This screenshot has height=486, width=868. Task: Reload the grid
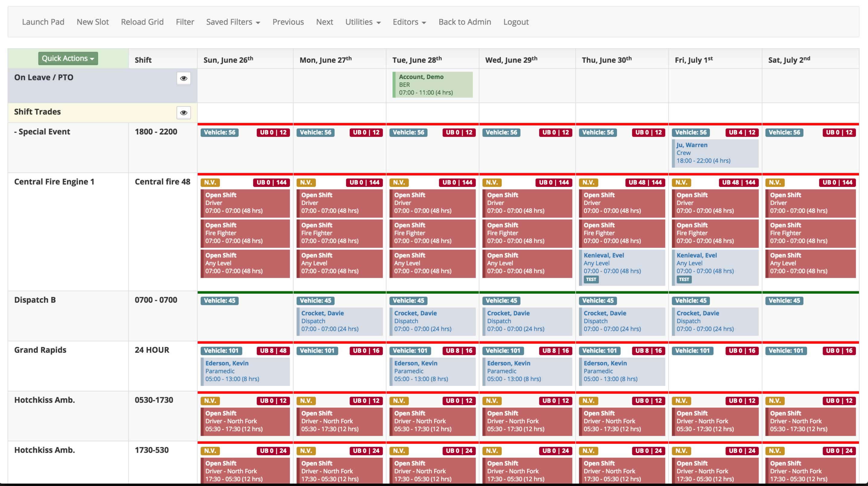(142, 22)
